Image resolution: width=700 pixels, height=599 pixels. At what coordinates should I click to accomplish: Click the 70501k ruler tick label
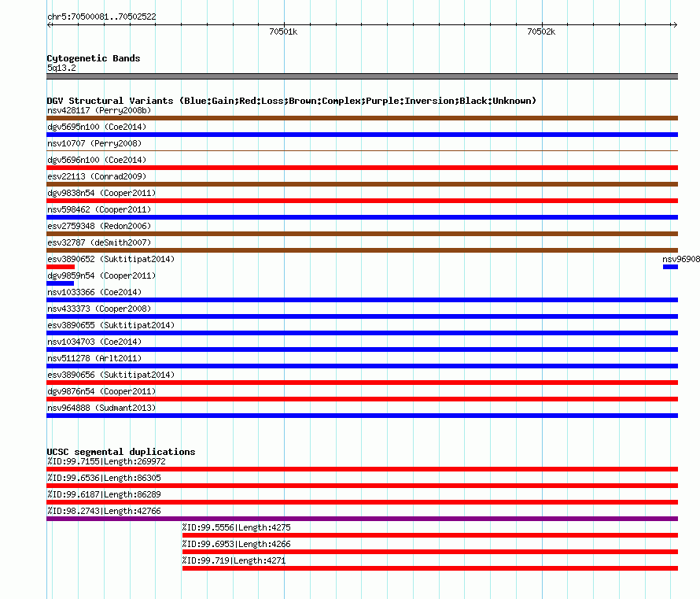click(283, 31)
